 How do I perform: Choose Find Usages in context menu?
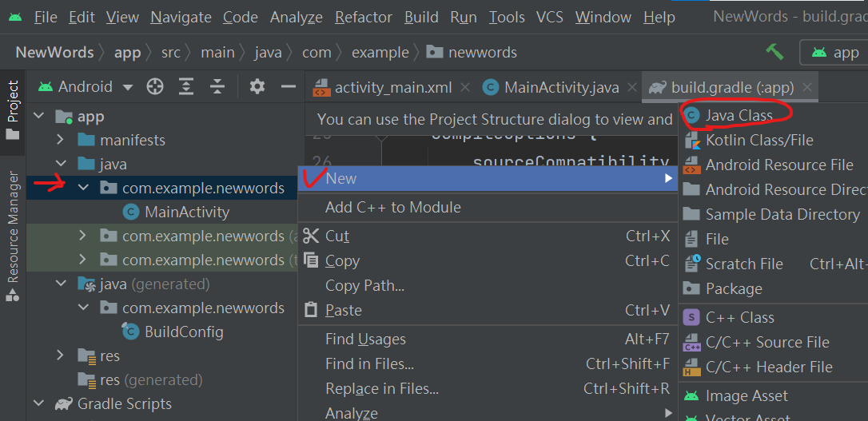pos(488,340)
